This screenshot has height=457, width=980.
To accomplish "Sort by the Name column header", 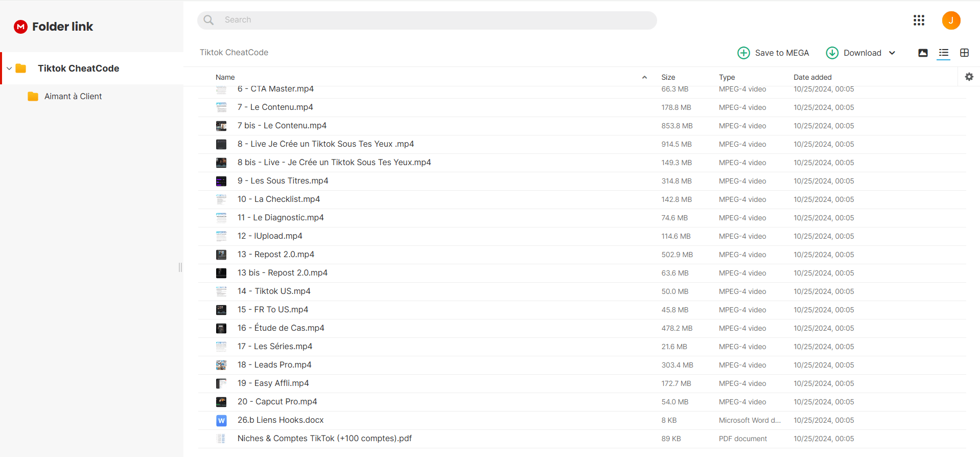I will (225, 77).
